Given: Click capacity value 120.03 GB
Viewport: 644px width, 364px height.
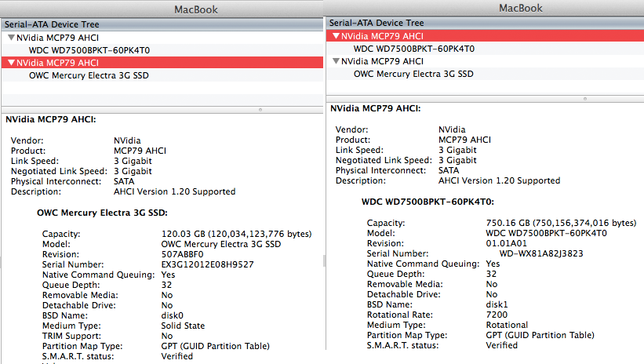Looking at the screenshot, I should tap(237, 234).
